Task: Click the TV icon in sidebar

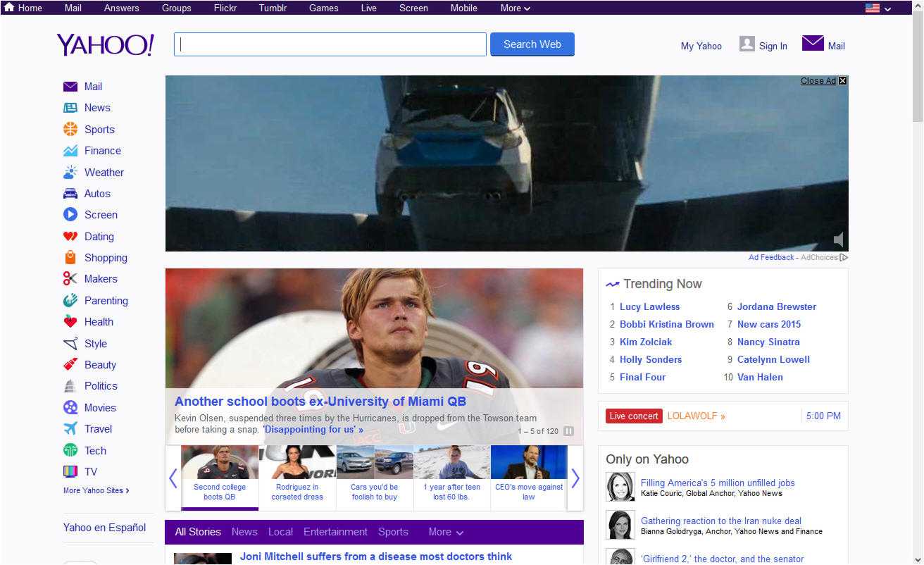Action: [x=70, y=472]
